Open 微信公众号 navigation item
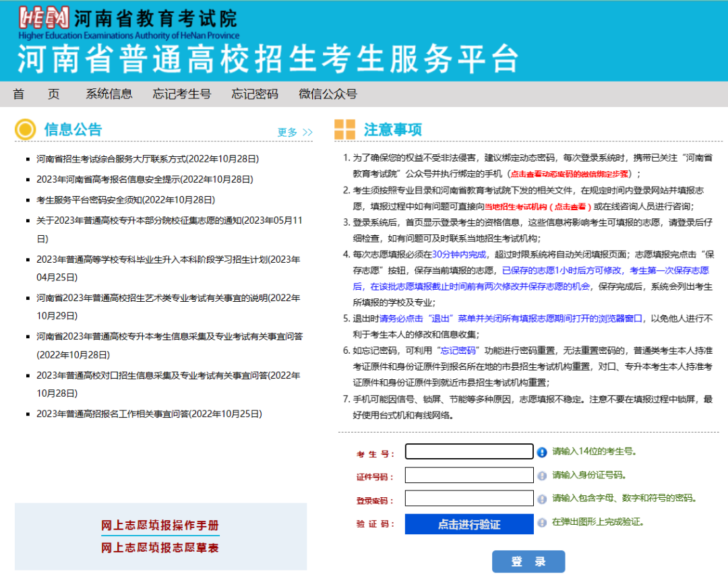This screenshot has height=576, width=728. click(328, 94)
